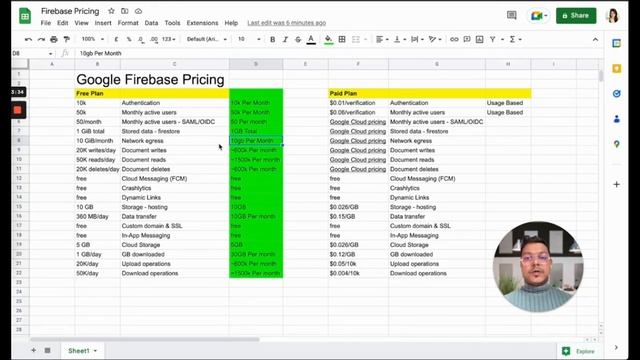Toggle strikethrough formatting
Image resolution: width=640 pixels, height=360 pixels.
click(x=298, y=39)
